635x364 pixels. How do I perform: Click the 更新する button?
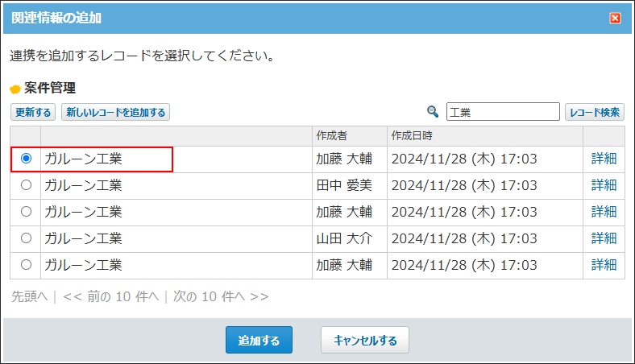coord(33,112)
